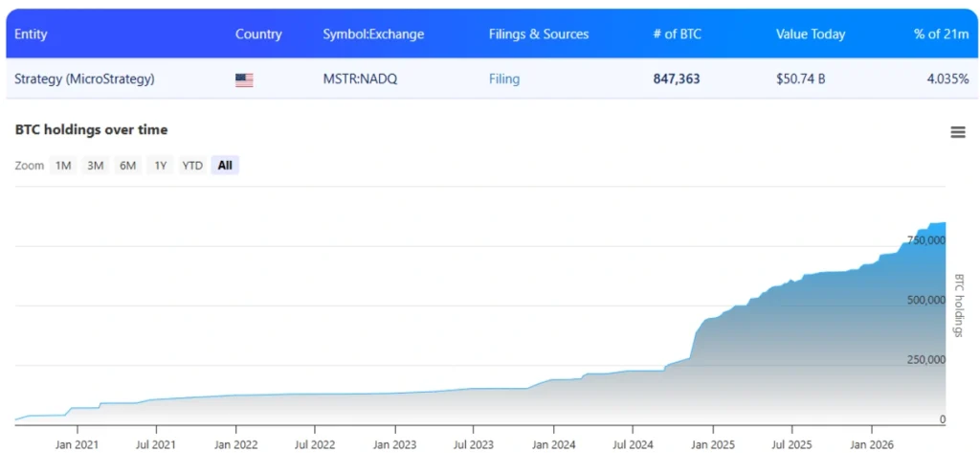Click the MSTR:NADQ ticker symbol
The height and width of the screenshot is (453, 980).
360,79
